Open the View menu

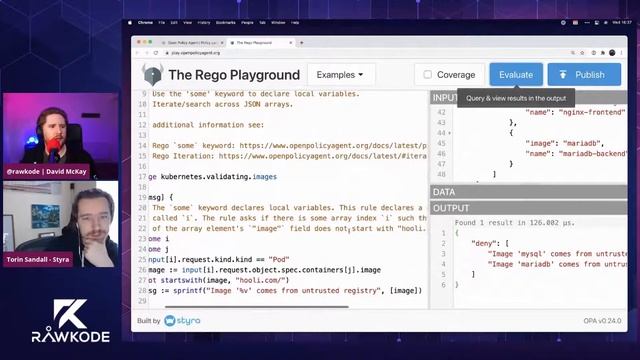point(187,23)
